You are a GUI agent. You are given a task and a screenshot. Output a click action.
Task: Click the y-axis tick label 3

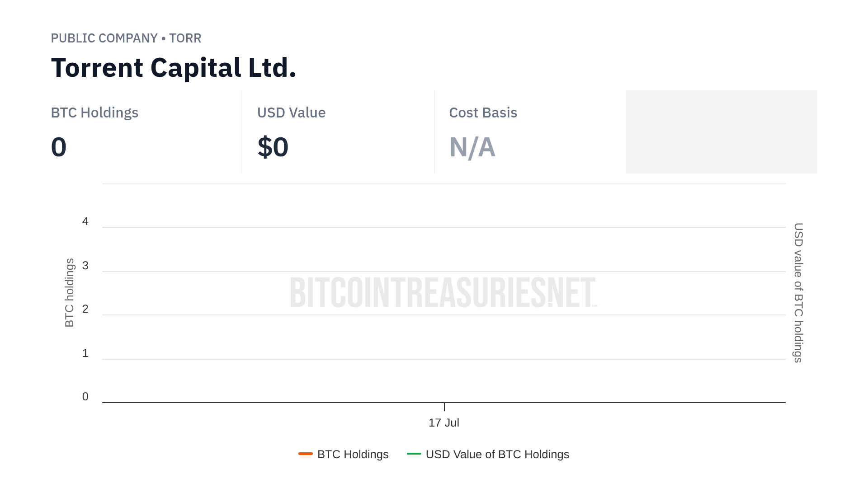85,266
